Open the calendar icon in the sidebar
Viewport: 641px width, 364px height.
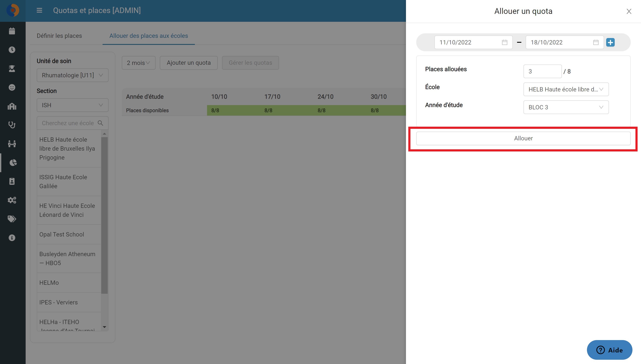(x=12, y=31)
